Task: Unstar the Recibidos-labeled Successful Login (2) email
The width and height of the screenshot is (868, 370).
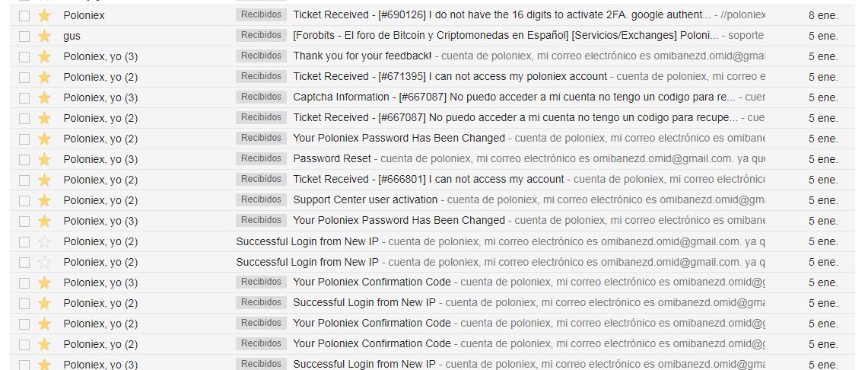Action: 44,303
